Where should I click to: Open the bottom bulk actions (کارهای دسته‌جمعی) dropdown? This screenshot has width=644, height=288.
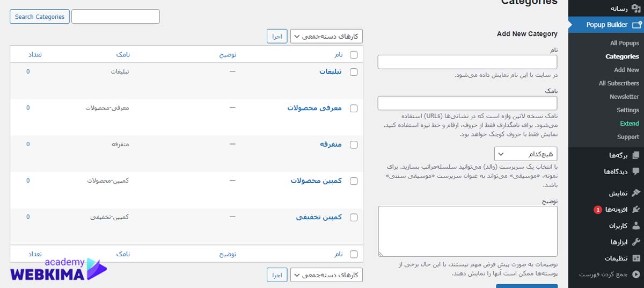(x=327, y=275)
